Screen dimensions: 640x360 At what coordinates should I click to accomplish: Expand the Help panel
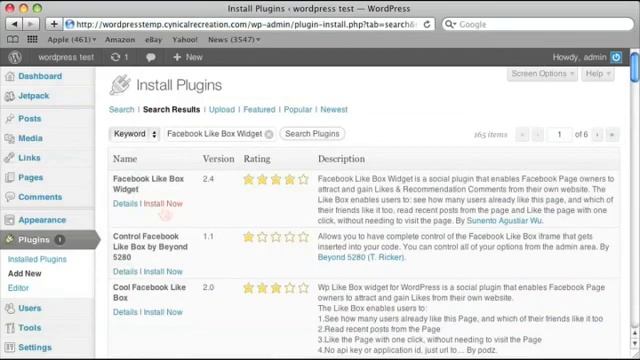(x=598, y=74)
